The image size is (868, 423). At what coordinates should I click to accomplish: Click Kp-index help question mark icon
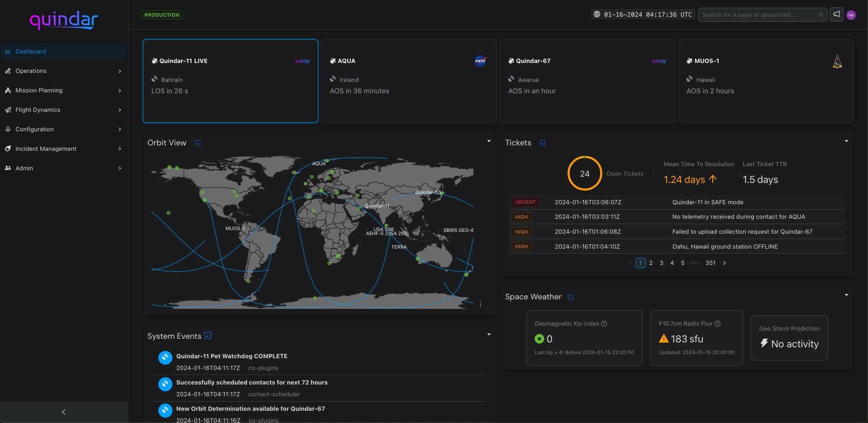[x=604, y=324]
